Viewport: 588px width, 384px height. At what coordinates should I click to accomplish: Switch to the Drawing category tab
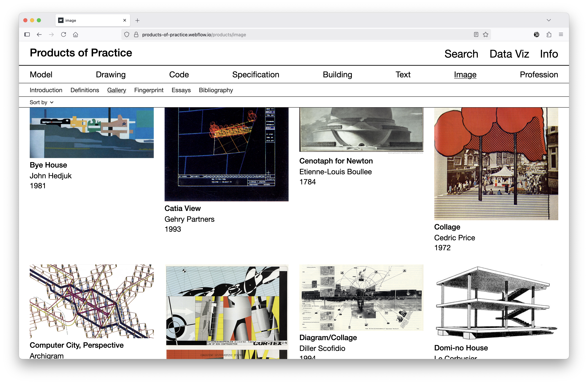111,75
